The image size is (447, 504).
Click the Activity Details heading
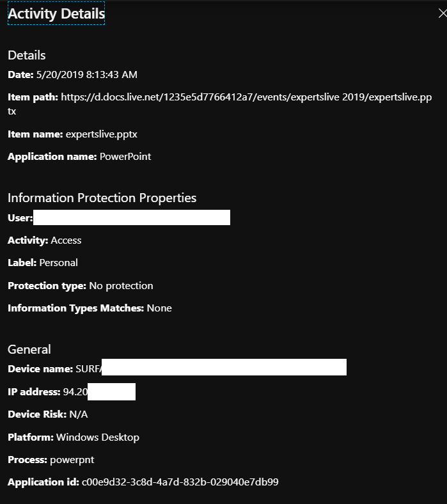coord(56,13)
